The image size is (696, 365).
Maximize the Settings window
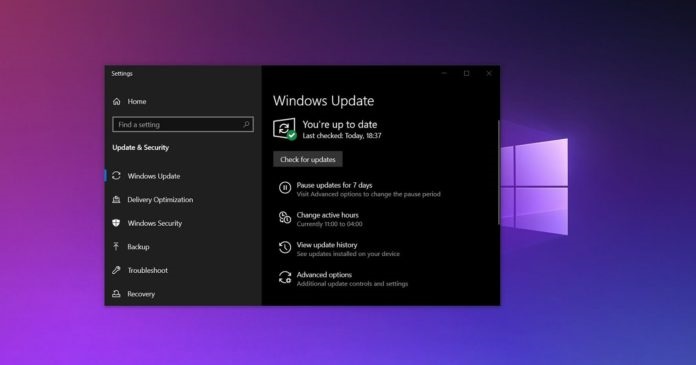(467, 73)
